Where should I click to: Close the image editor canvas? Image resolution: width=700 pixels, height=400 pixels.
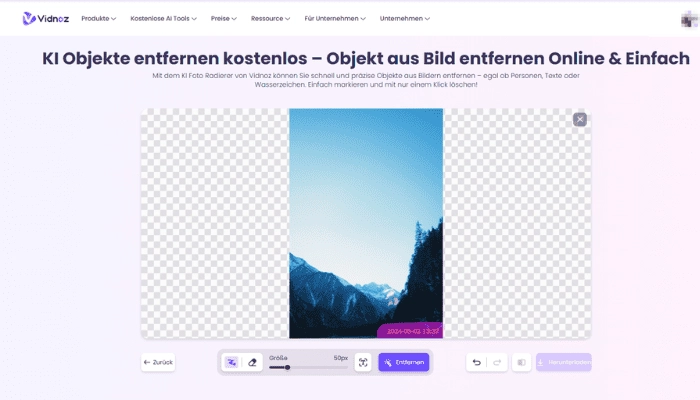pyautogui.click(x=579, y=119)
